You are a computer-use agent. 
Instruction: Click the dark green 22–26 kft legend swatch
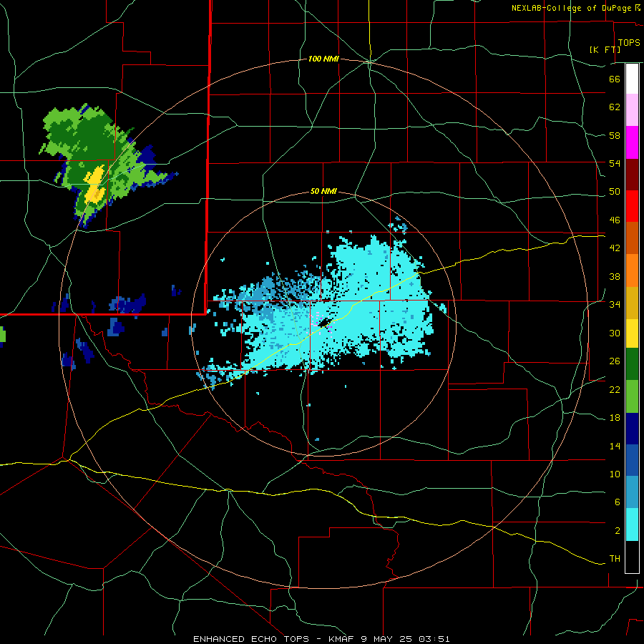(632, 364)
